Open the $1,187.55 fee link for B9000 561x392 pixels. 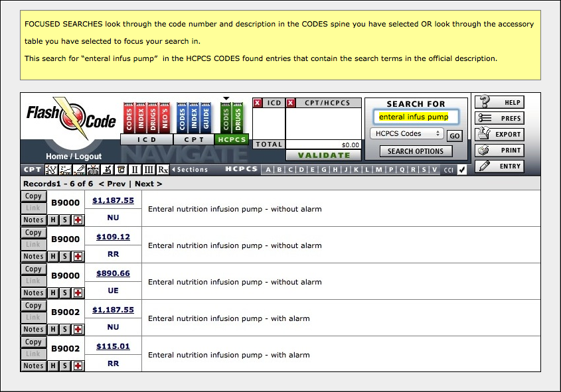tap(113, 200)
